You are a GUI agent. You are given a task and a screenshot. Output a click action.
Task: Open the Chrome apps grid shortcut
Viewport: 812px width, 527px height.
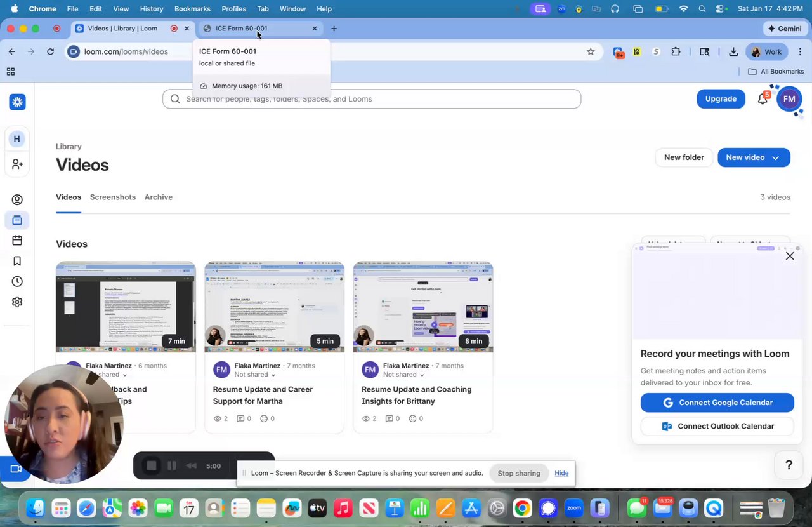pyautogui.click(x=11, y=72)
